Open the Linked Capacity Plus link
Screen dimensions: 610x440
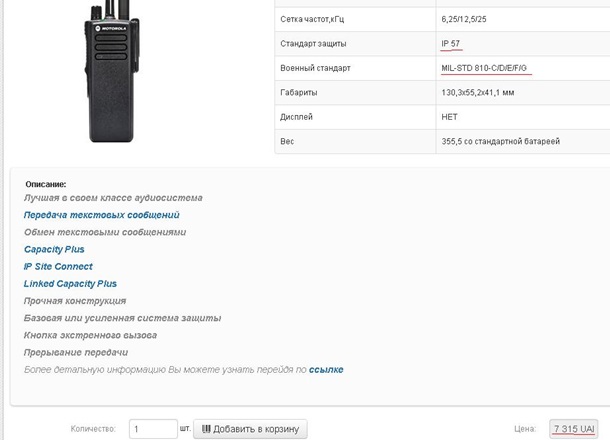70,284
